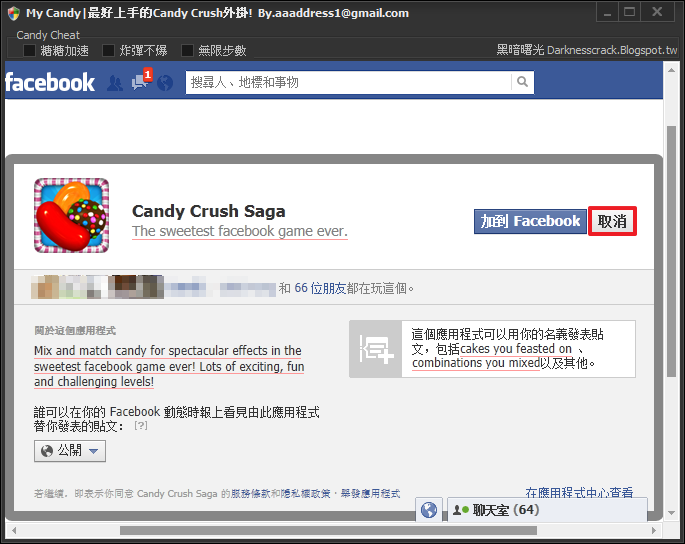Viewport: 685px width, 544px height.
Task: Open the notifications globe icon in Facebook header
Action: point(165,83)
